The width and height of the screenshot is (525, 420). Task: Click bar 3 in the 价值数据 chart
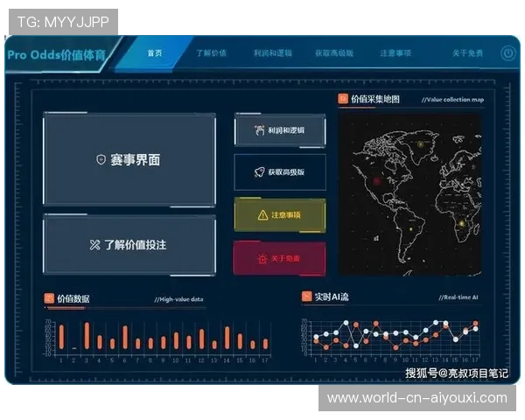87,336
